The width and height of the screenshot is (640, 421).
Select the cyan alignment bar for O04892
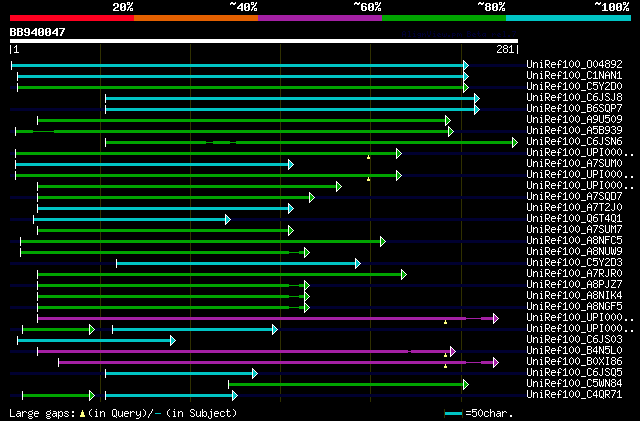pos(240,65)
